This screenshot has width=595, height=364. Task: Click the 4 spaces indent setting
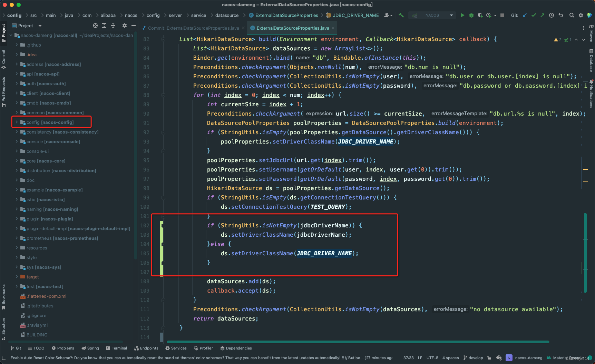click(450, 358)
